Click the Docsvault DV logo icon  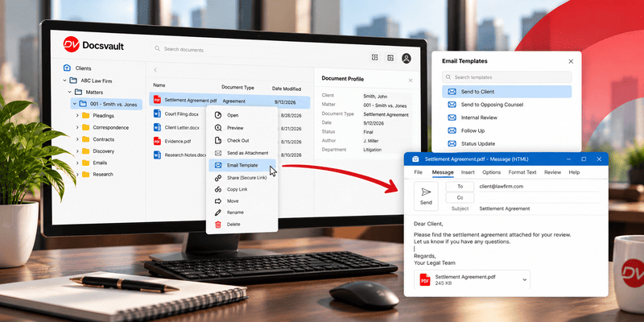tap(71, 44)
